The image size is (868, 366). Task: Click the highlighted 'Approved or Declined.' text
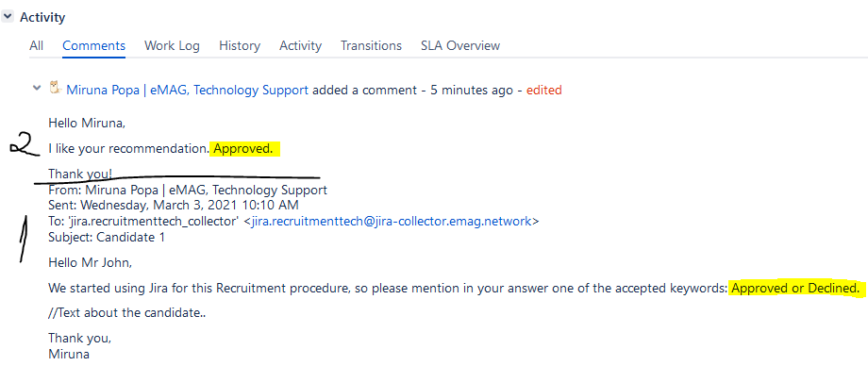click(x=796, y=289)
